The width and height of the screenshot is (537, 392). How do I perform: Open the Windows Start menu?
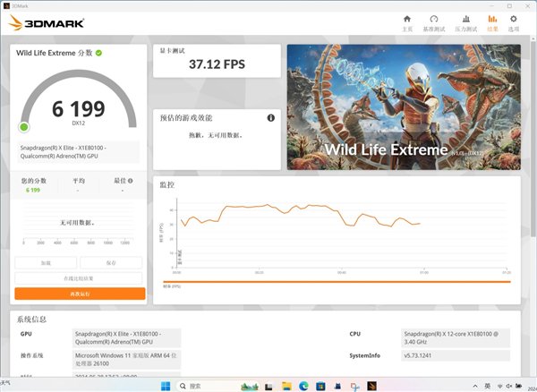pos(166,386)
